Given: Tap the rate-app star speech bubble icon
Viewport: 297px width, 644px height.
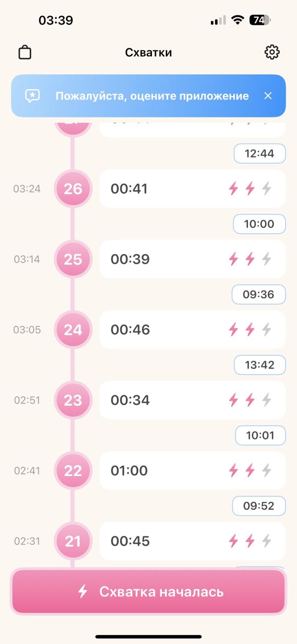Looking at the screenshot, I should (x=32, y=96).
